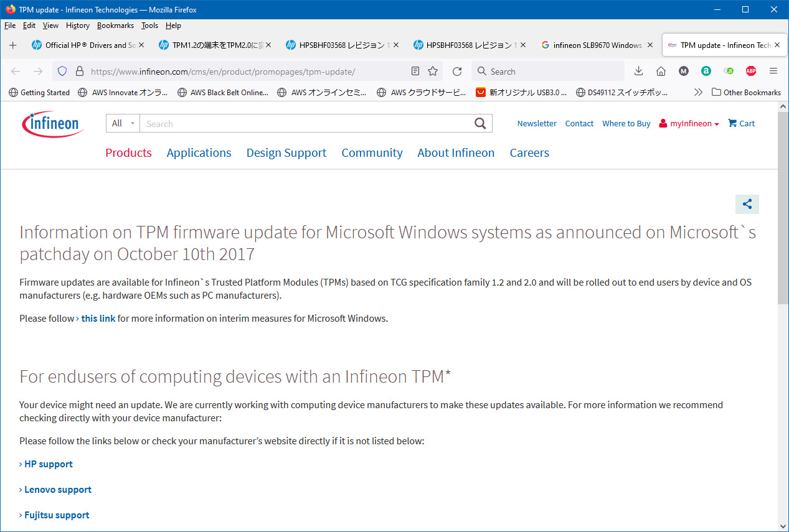The height and width of the screenshot is (532, 789).
Task: Open Community navigation item
Action: coord(372,152)
